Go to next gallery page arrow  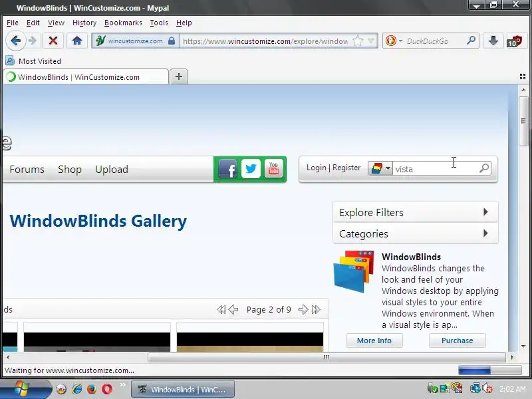pos(303,309)
